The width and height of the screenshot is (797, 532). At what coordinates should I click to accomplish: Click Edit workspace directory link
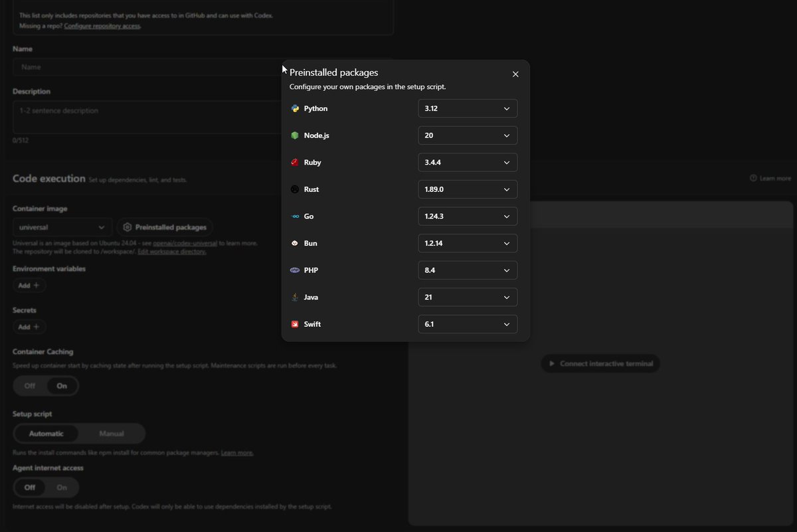point(172,252)
